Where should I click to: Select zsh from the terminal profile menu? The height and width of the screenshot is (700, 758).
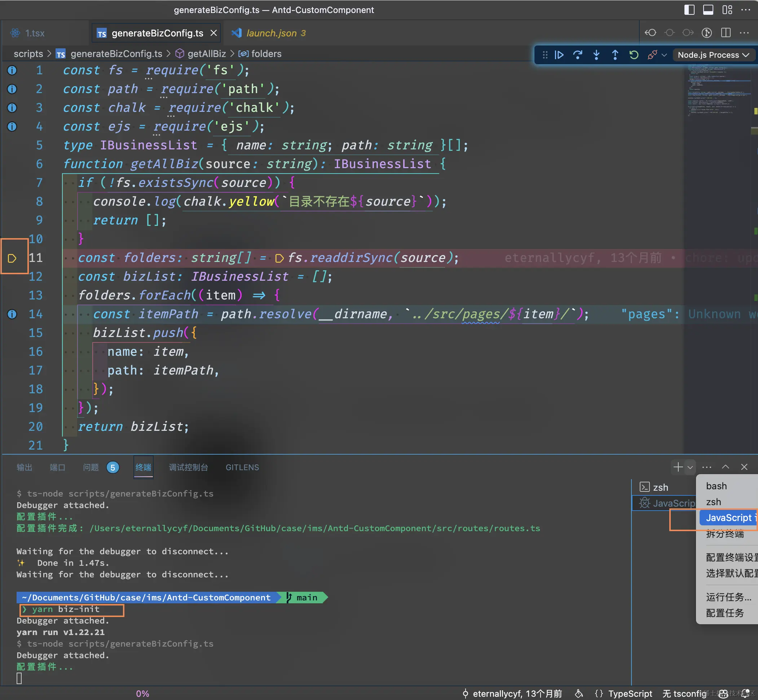(x=713, y=502)
